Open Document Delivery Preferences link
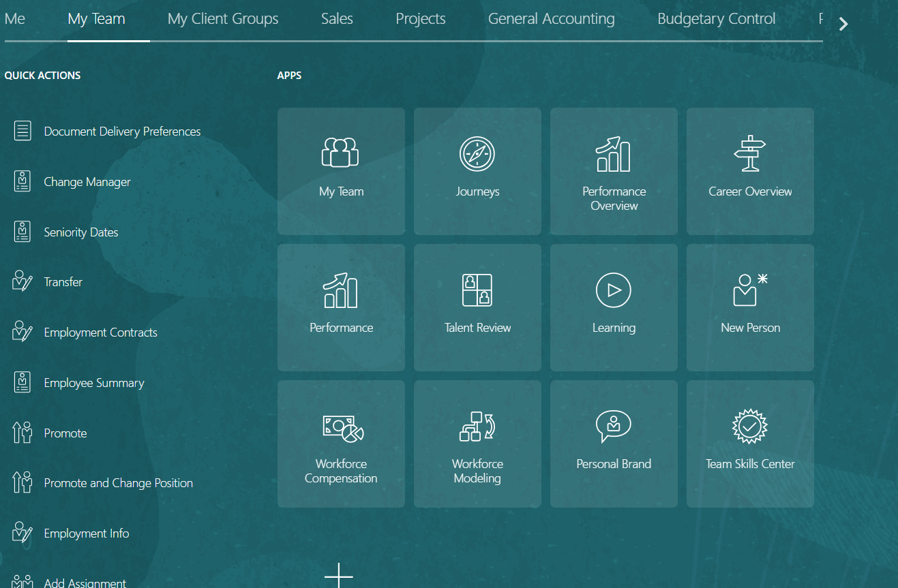 coord(123,131)
